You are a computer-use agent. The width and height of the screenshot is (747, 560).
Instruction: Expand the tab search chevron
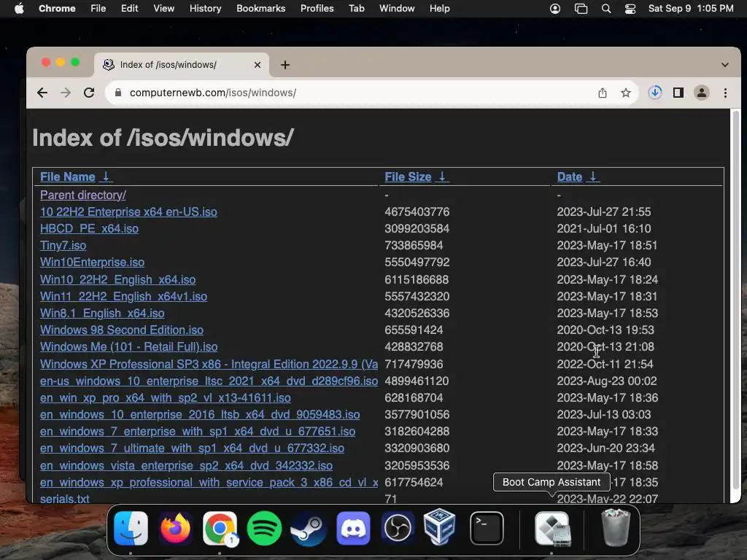pyautogui.click(x=725, y=65)
